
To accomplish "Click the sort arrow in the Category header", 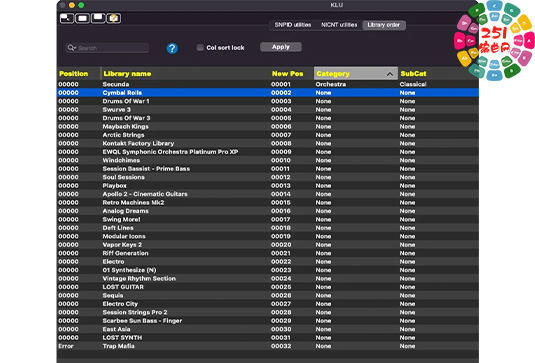I will [x=390, y=74].
